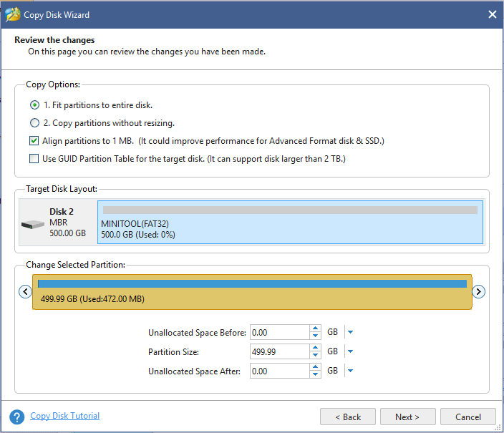
Task: Click the left arrow beside partition bar
Action: coord(25,291)
